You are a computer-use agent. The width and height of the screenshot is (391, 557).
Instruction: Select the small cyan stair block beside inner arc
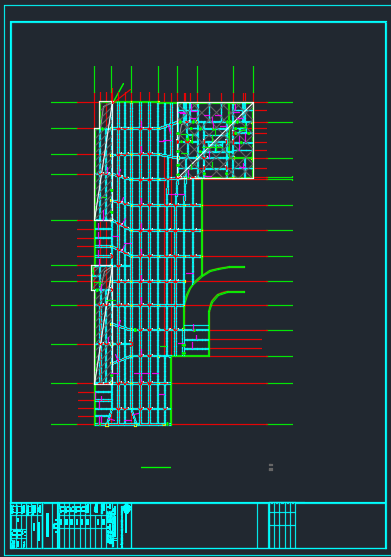[x=196, y=340]
